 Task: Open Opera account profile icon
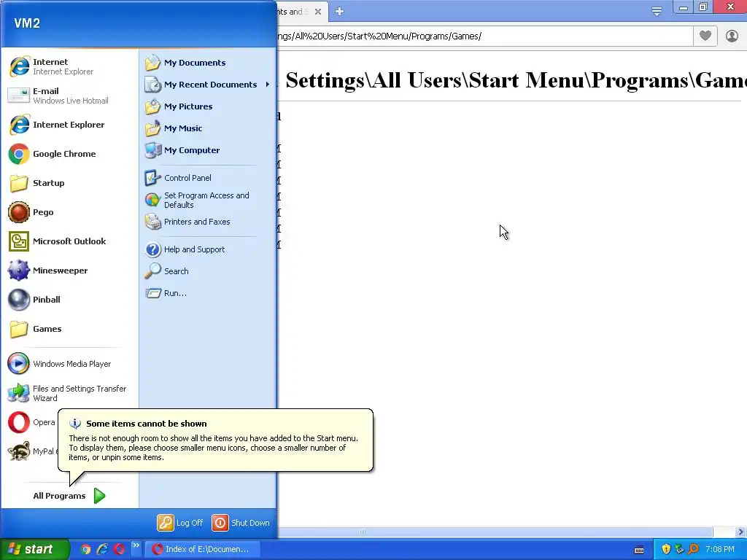coord(732,36)
